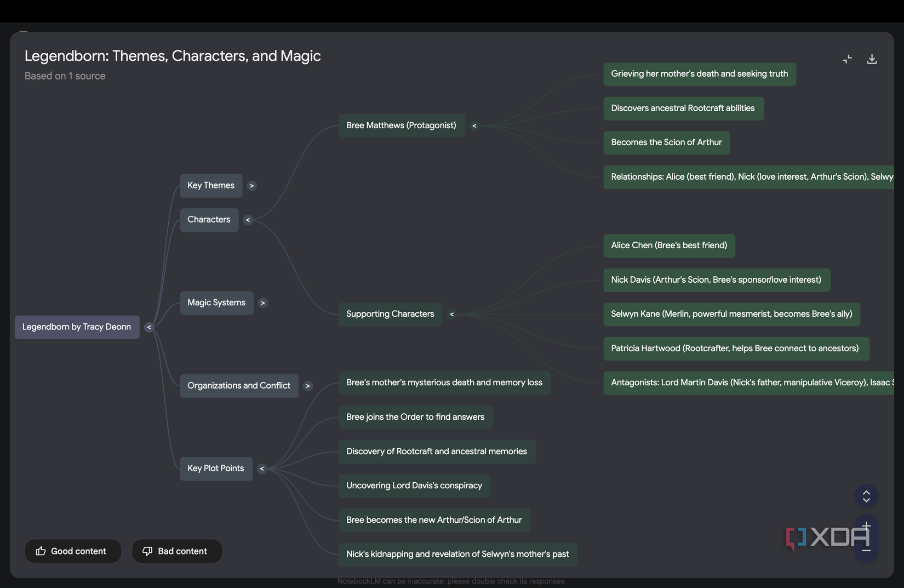The width and height of the screenshot is (904, 588).
Task: Expand Organizations and Conflict node
Action: click(x=308, y=386)
